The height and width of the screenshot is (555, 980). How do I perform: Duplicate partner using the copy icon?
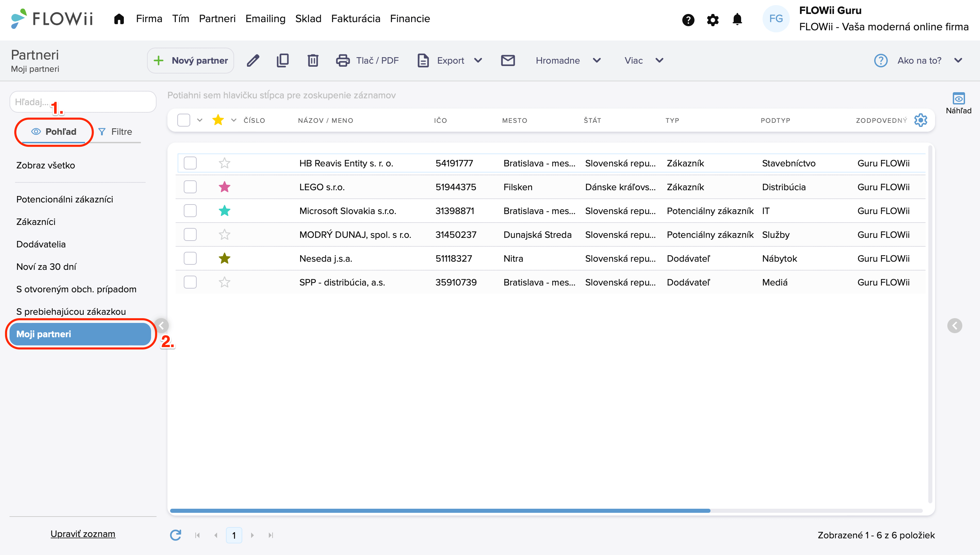coord(282,60)
